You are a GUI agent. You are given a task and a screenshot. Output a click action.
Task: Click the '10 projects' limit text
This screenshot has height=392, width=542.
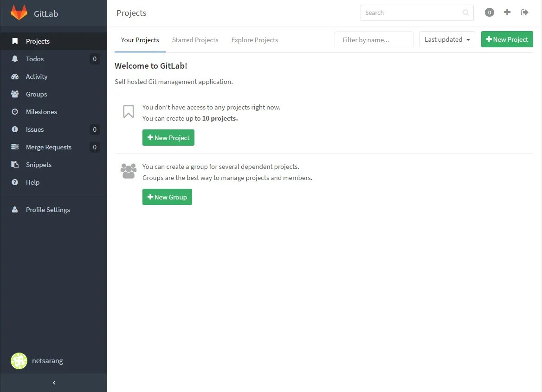click(220, 118)
